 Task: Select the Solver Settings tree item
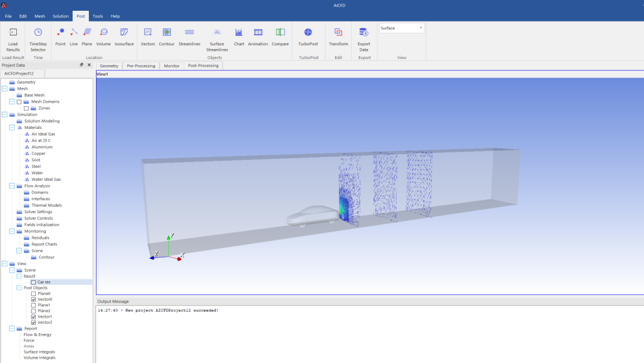click(x=38, y=212)
